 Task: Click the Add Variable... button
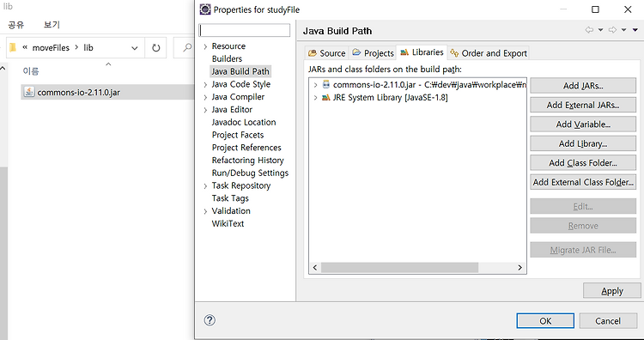tap(583, 124)
